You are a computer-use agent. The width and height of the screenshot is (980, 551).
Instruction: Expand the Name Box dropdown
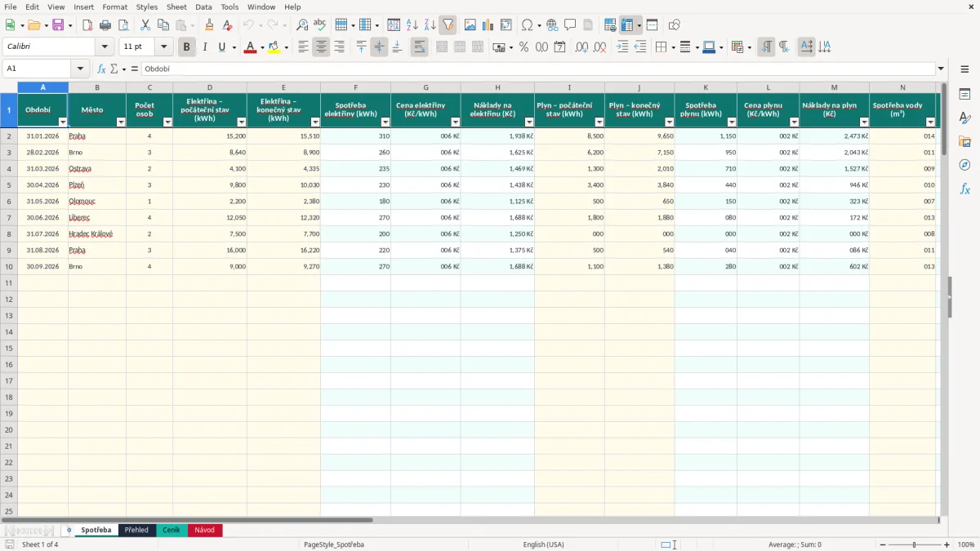pyautogui.click(x=80, y=69)
